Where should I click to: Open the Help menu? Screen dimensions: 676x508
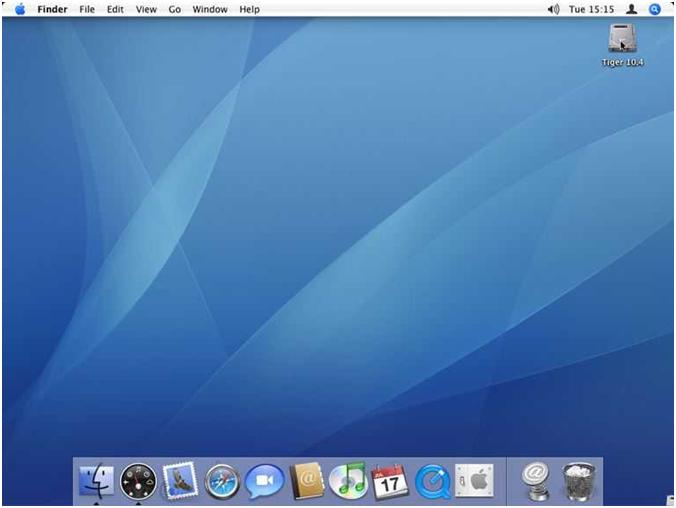click(x=249, y=9)
